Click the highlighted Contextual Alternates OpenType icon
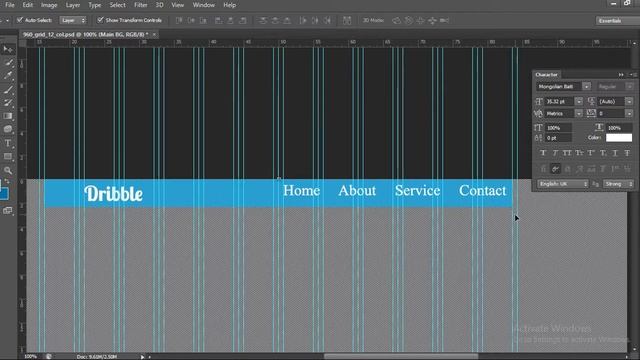This screenshot has height=360, width=640. pyautogui.click(x=555, y=169)
